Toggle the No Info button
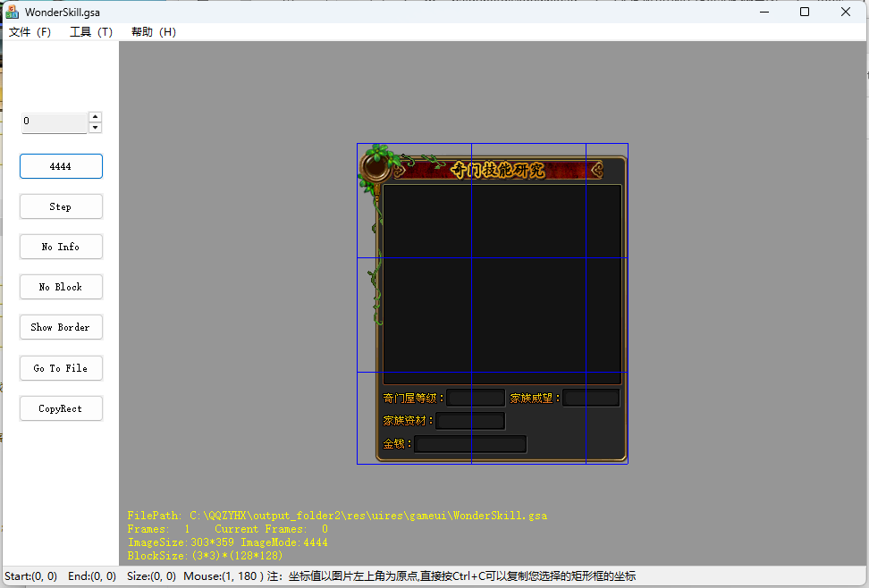869x588 pixels. point(61,247)
